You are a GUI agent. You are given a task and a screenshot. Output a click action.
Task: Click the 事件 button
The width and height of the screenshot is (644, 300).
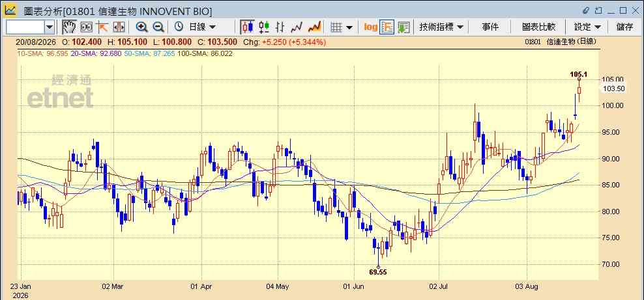pos(490,27)
